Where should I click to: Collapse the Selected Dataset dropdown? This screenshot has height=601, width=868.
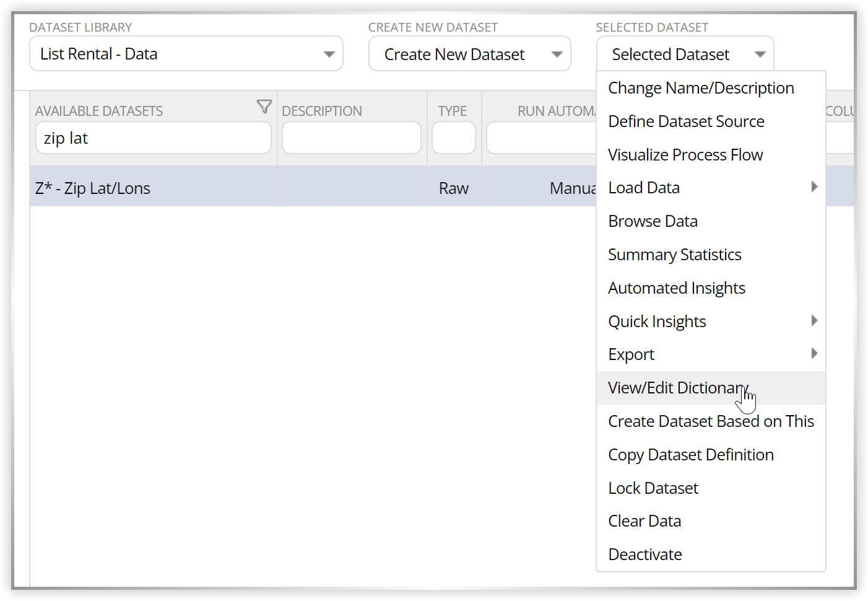tap(685, 54)
